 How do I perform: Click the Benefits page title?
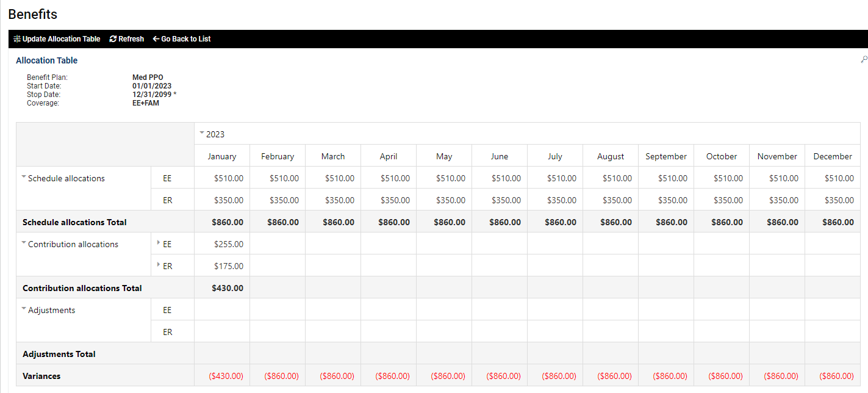[33, 14]
